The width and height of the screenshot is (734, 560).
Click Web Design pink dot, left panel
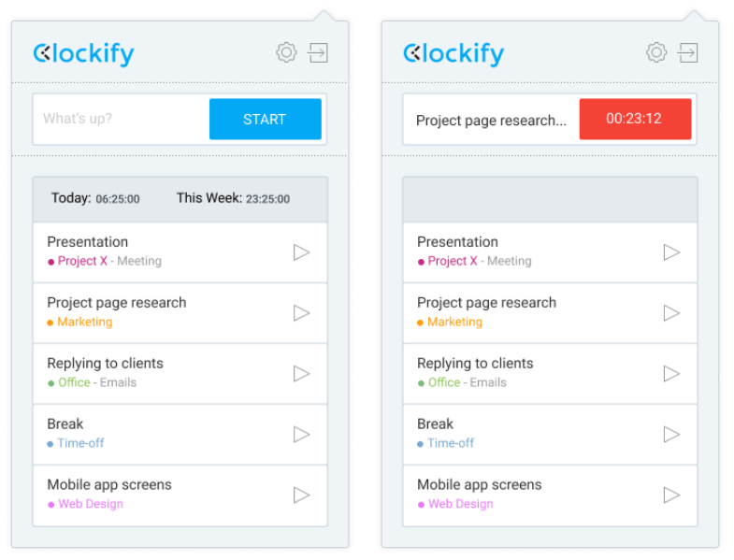point(51,504)
